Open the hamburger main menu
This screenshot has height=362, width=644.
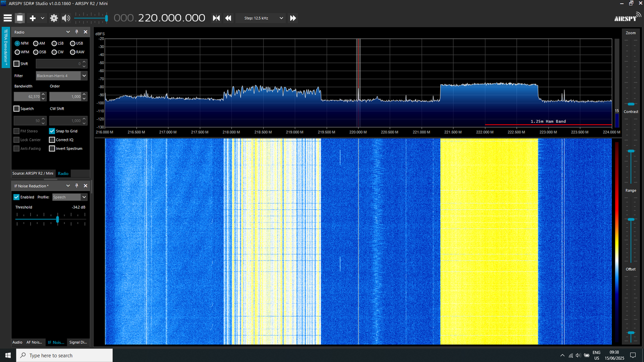(8, 18)
